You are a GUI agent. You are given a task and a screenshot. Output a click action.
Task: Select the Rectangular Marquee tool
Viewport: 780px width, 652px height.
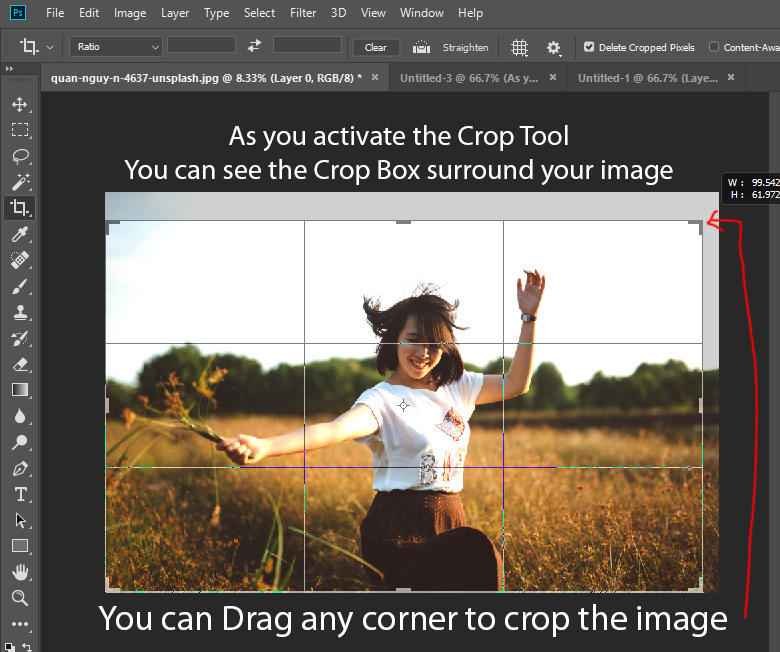20,130
